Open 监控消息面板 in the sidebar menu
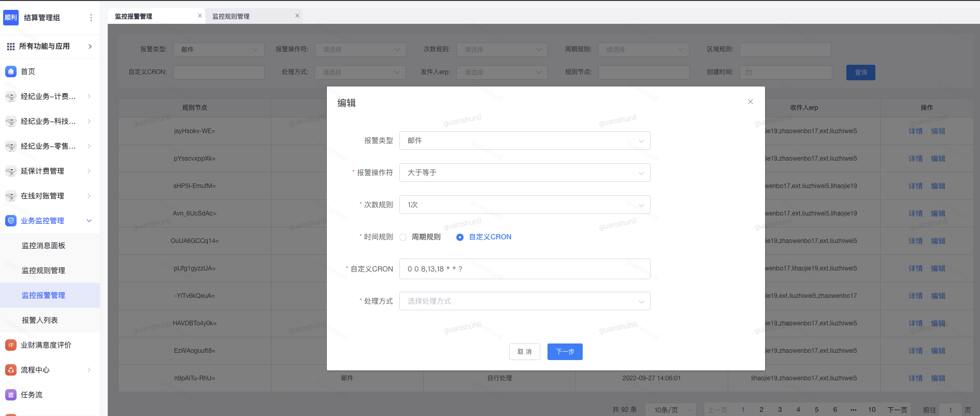980x416 pixels. click(x=44, y=246)
